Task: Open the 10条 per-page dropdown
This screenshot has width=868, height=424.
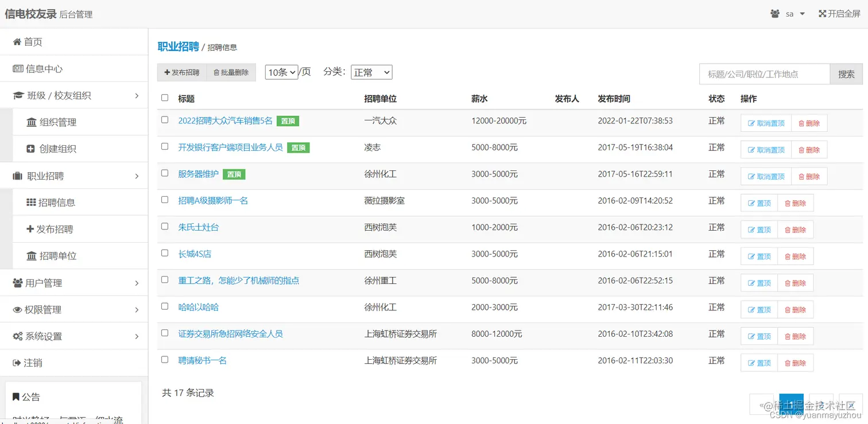Action: click(281, 72)
